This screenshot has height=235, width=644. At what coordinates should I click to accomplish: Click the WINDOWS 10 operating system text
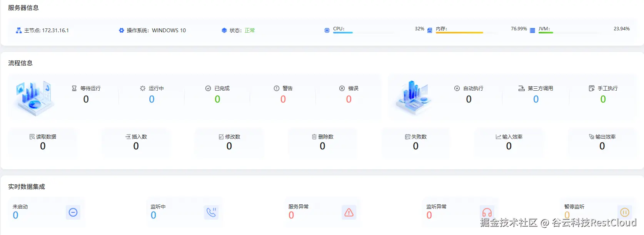pyautogui.click(x=169, y=30)
